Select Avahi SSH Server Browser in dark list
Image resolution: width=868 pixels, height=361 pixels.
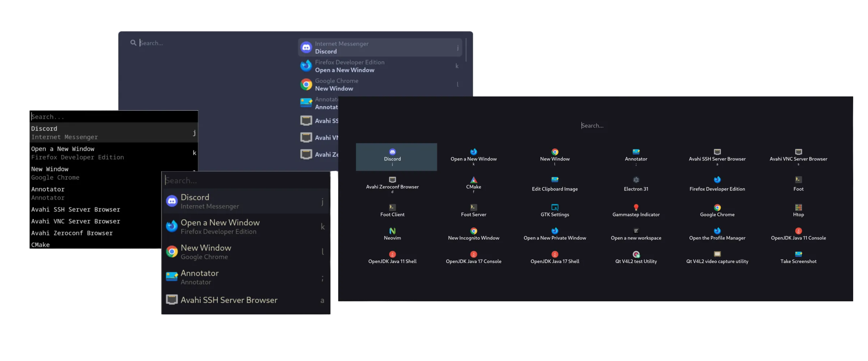(229, 300)
